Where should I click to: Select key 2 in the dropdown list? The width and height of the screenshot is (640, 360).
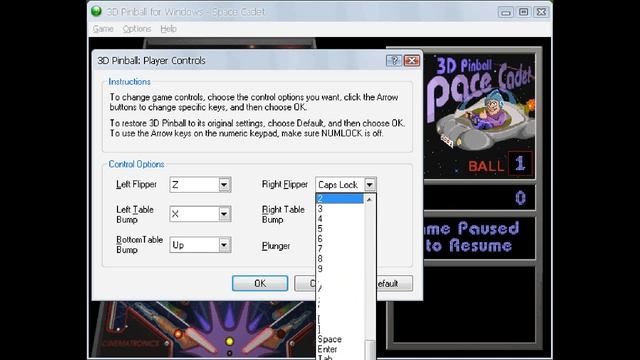[x=340, y=199]
